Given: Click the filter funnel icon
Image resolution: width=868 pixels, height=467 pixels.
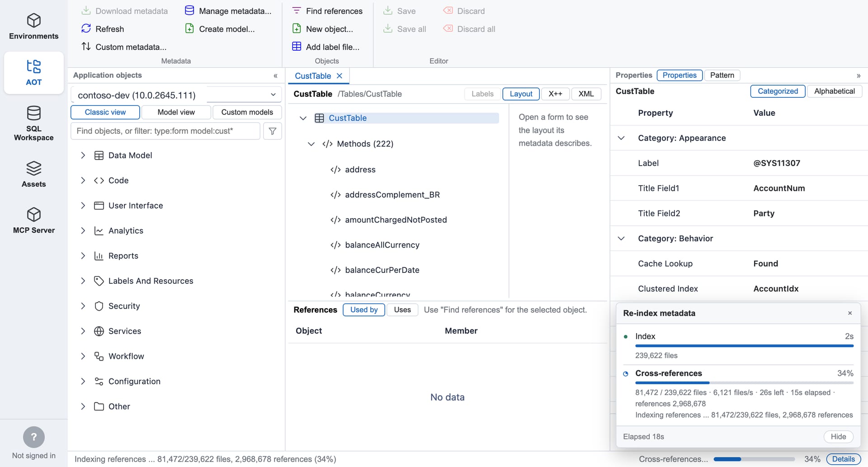Looking at the screenshot, I should [x=273, y=131].
